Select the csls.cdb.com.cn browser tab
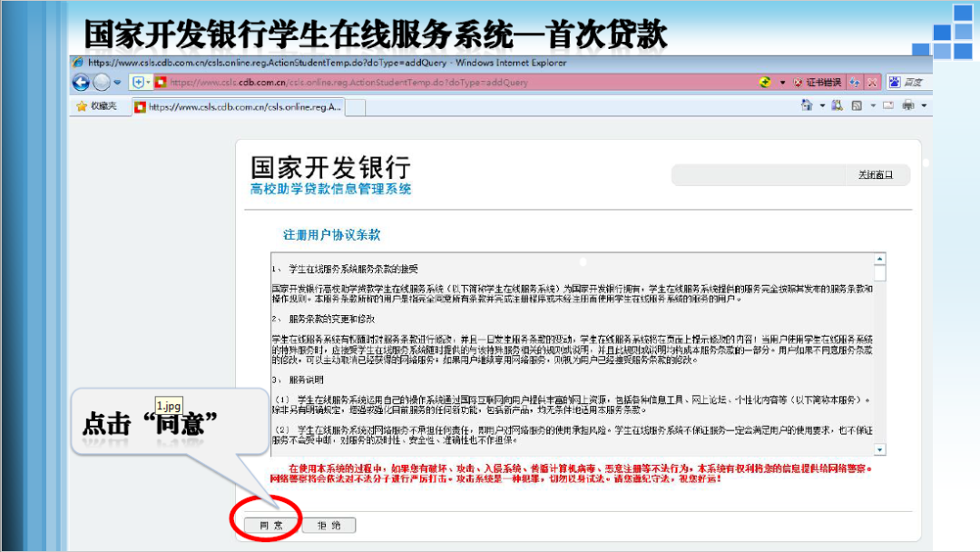This screenshot has width=980, height=552. click(x=238, y=107)
